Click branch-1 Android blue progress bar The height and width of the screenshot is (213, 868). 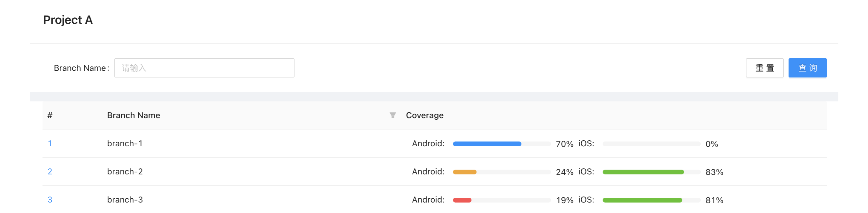coord(502,144)
